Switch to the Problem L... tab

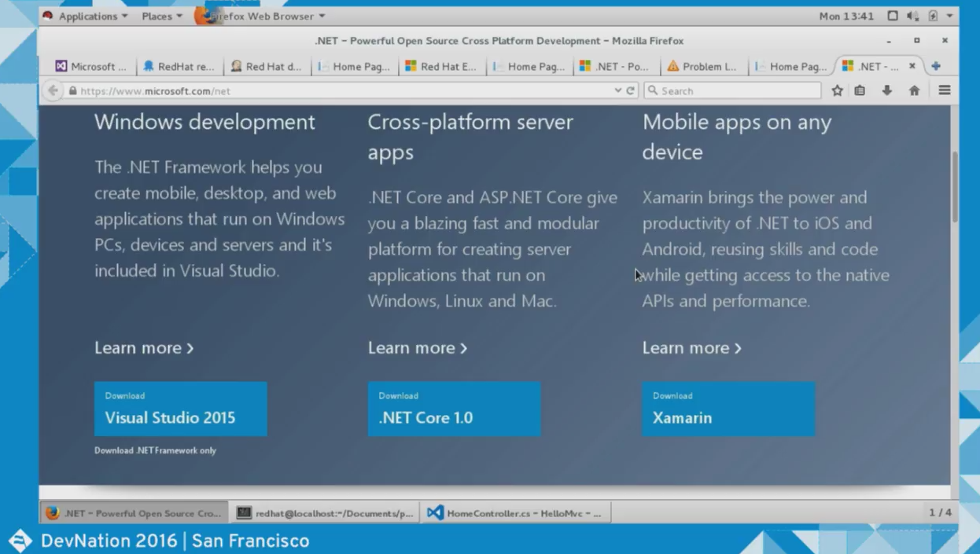[702, 67]
